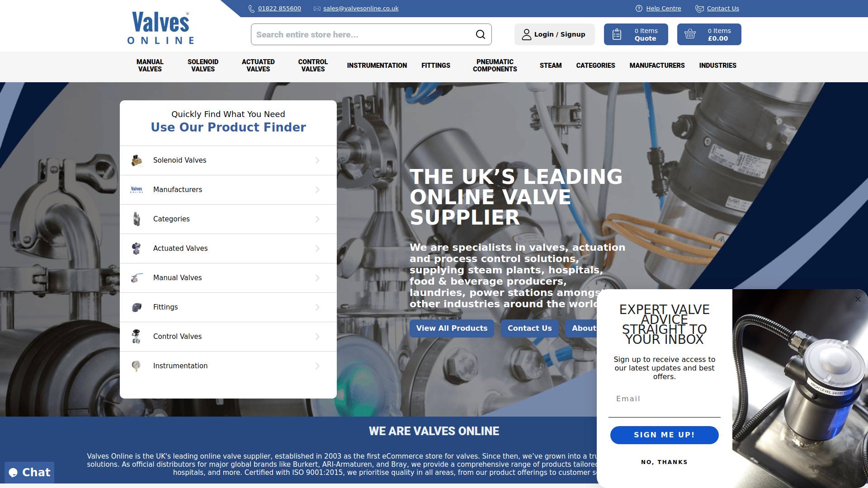Expand the Instrumentation finder row chevron

click(x=317, y=366)
